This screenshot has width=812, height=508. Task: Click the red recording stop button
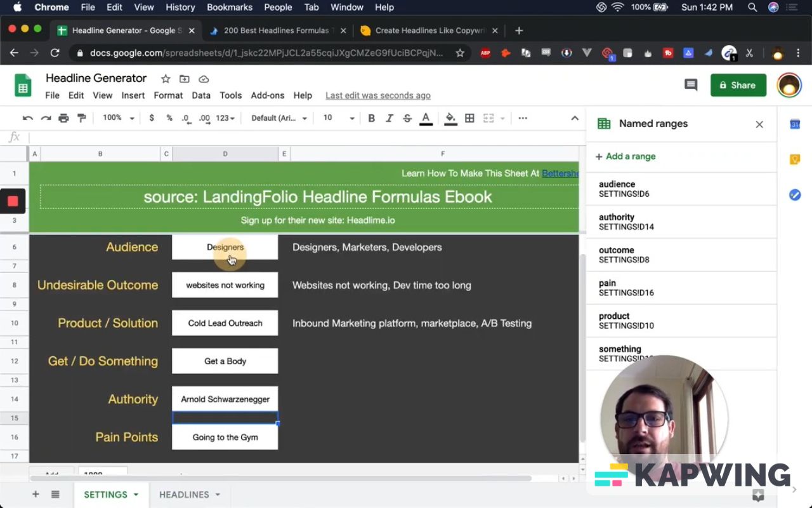(13, 201)
